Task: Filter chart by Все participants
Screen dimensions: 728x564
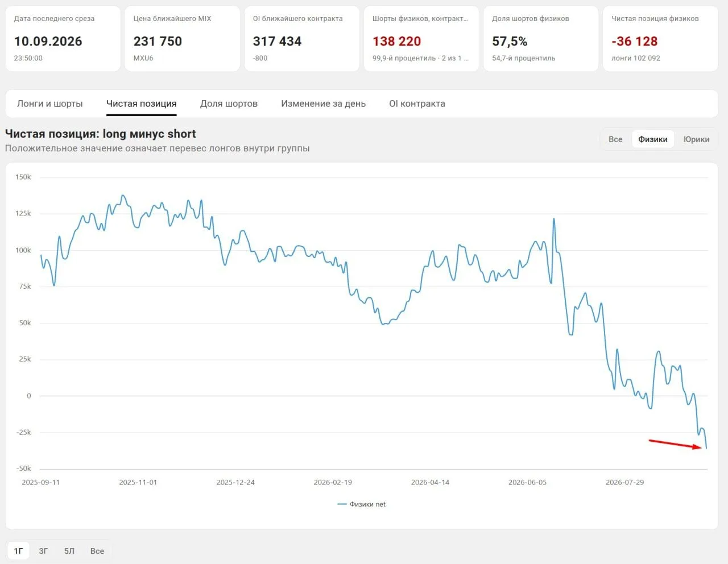Action: tap(615, 139)
